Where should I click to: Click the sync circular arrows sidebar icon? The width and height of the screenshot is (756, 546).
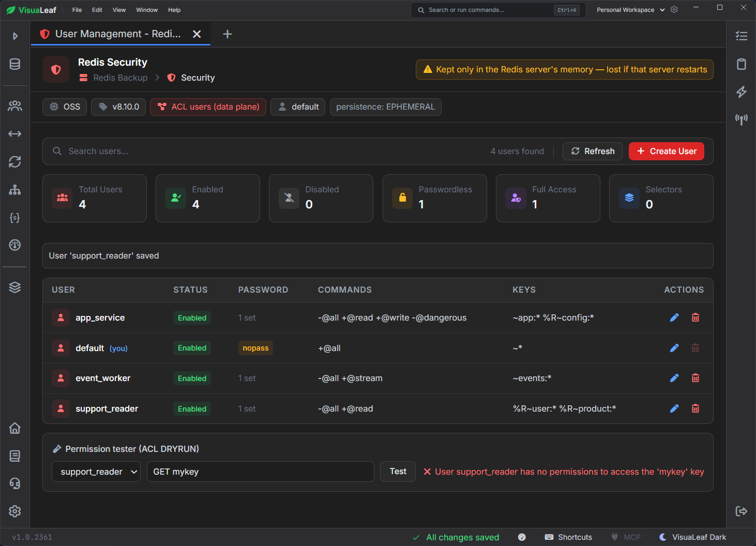point(15,162)
